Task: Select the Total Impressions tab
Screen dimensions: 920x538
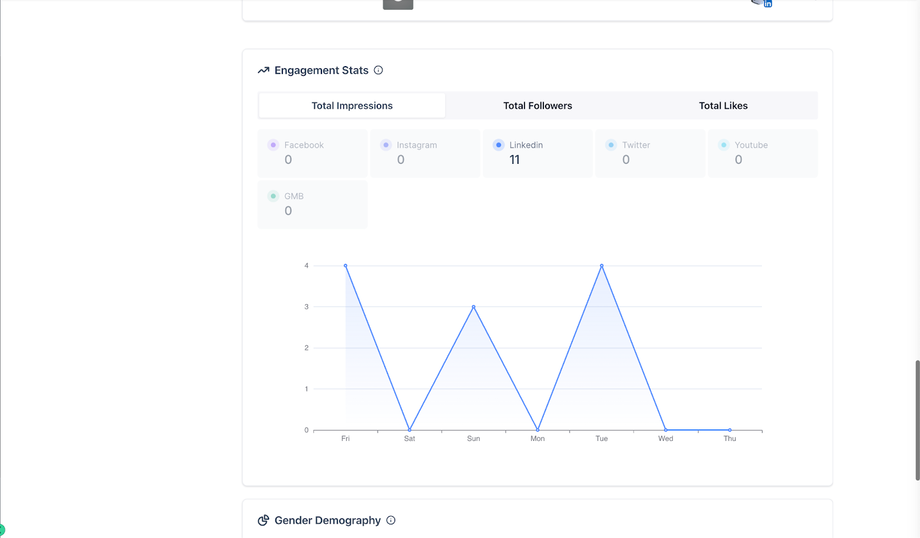Action: pos(352,106)
